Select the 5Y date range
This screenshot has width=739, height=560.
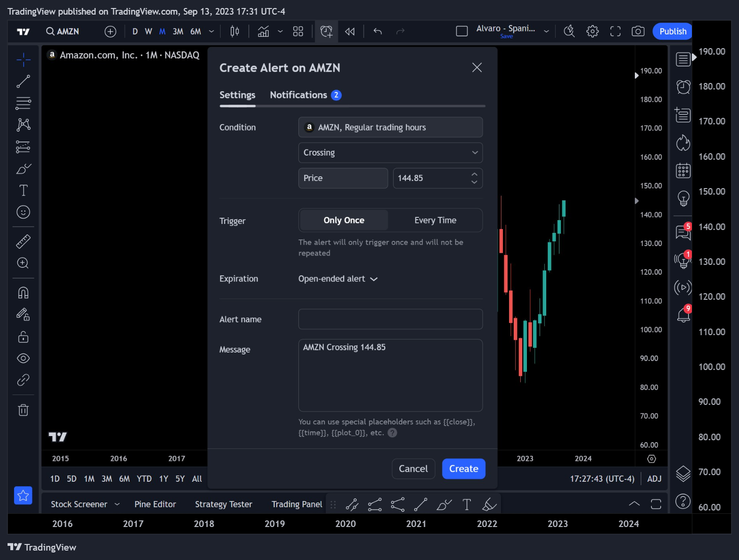pyautogui.click(x=180, y=479)
